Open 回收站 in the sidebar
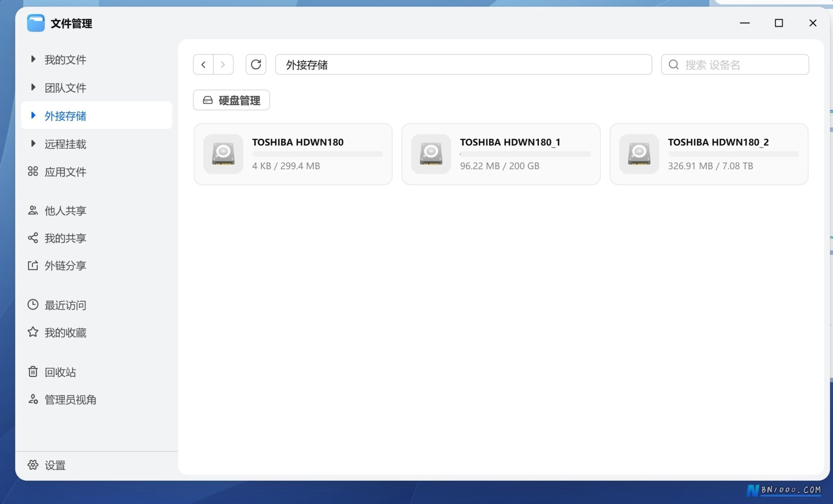The image size is (833, 504). (97, 372)
